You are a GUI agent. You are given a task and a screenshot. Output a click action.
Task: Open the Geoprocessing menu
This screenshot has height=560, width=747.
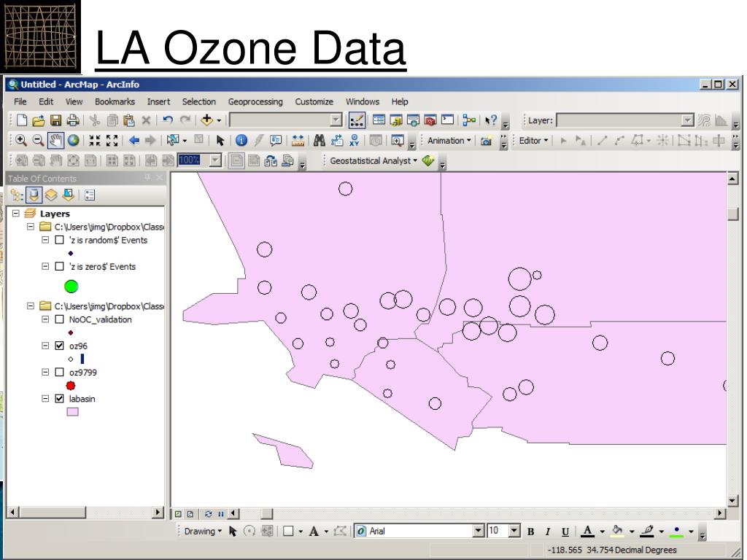coord(255,101)
